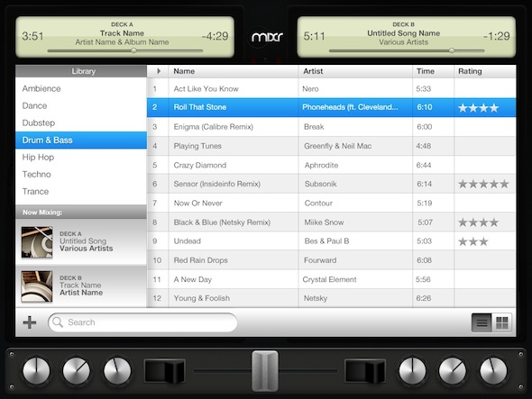Select the Techno category
The height and width of the screenshot is (399, 532).
[81, 174]
